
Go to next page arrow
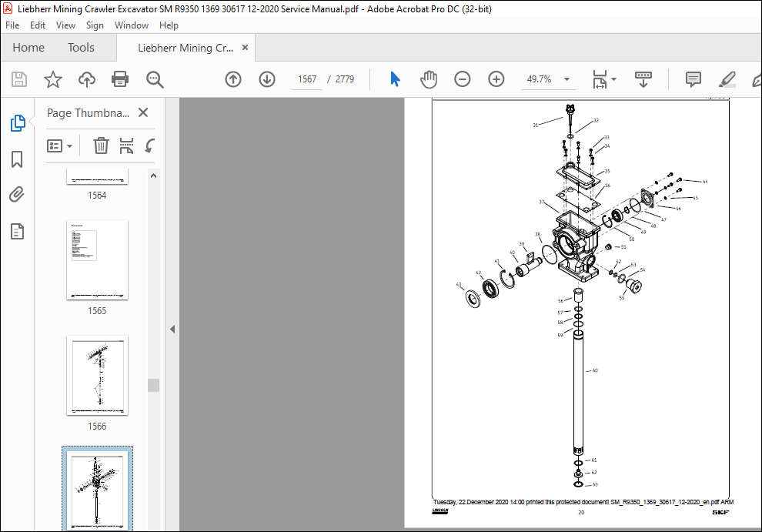click(267, 79)
